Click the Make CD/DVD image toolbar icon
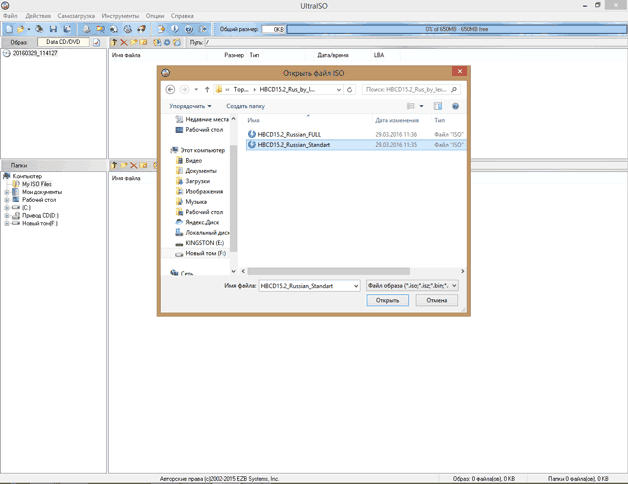Image resolution: width=628 pixels, height=484 pixels. 87,29
